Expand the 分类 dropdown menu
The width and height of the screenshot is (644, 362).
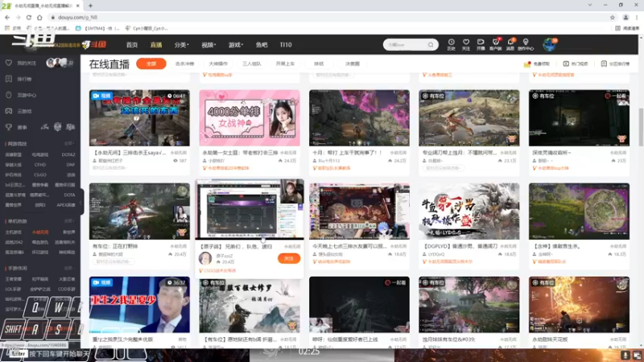[x=181, y=45]
